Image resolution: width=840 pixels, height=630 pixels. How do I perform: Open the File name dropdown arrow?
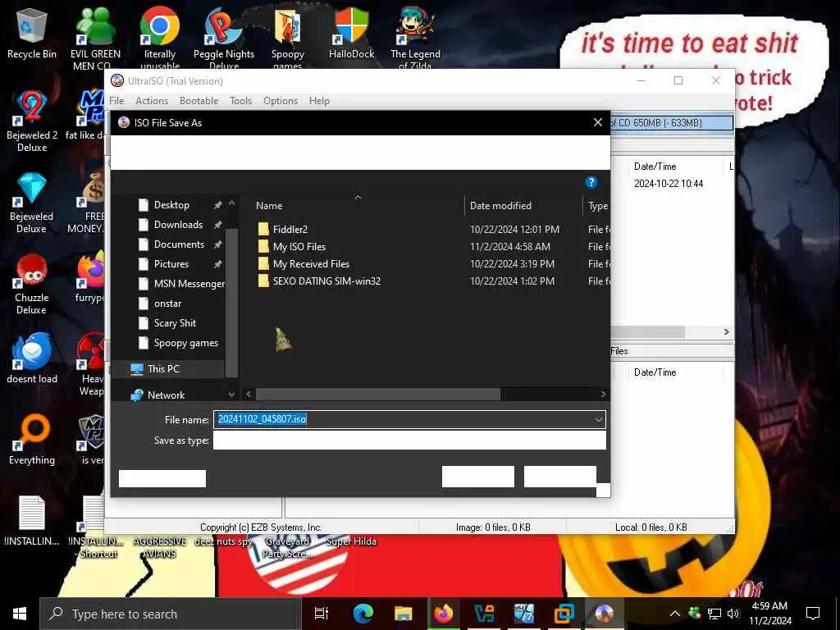(598, 419)
